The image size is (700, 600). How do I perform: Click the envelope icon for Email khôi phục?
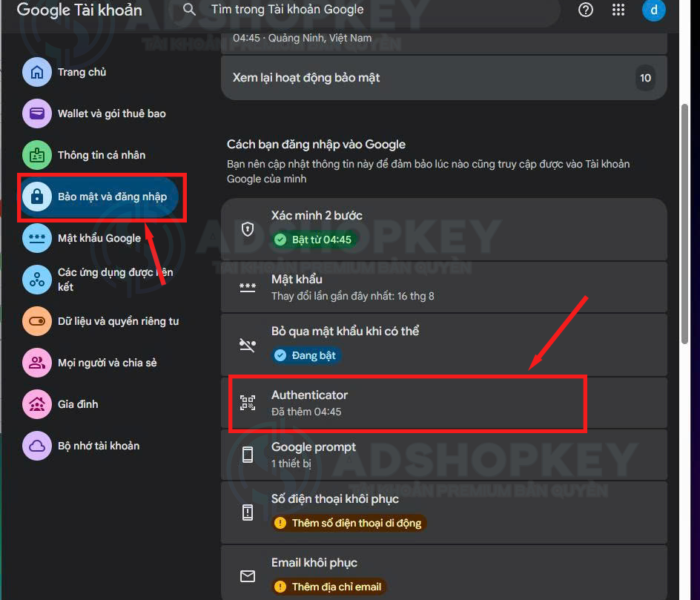[x=248, y=576]
